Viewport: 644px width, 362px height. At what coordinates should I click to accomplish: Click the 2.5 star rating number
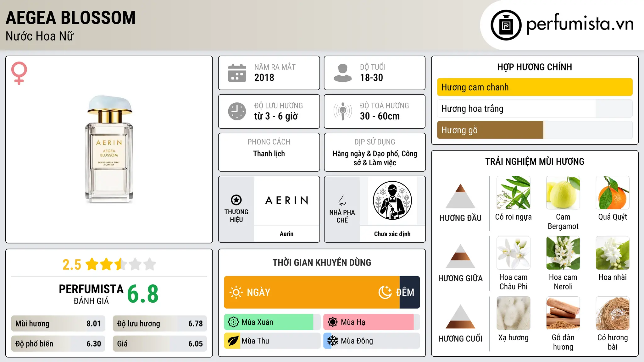[72, 265]
